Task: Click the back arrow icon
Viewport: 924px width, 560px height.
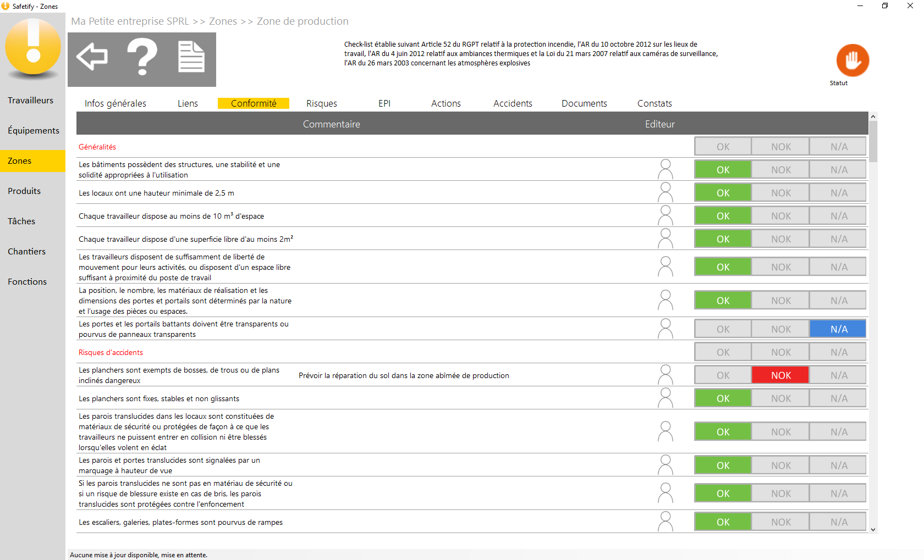Action: [92, 56]
